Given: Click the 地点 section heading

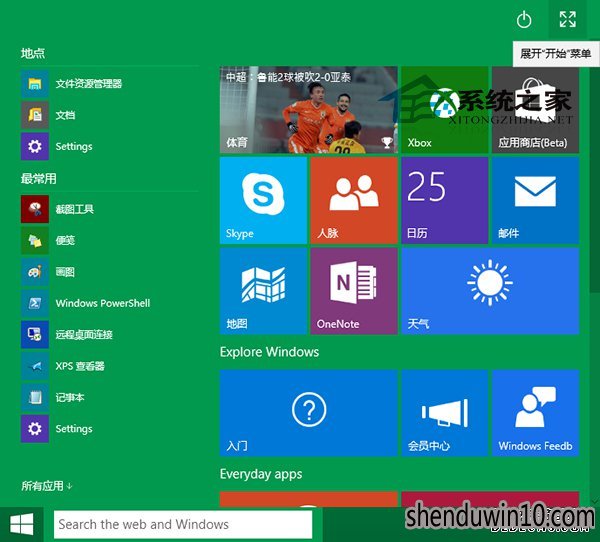Looking at the screenshot, I should (x=33, y=53).
